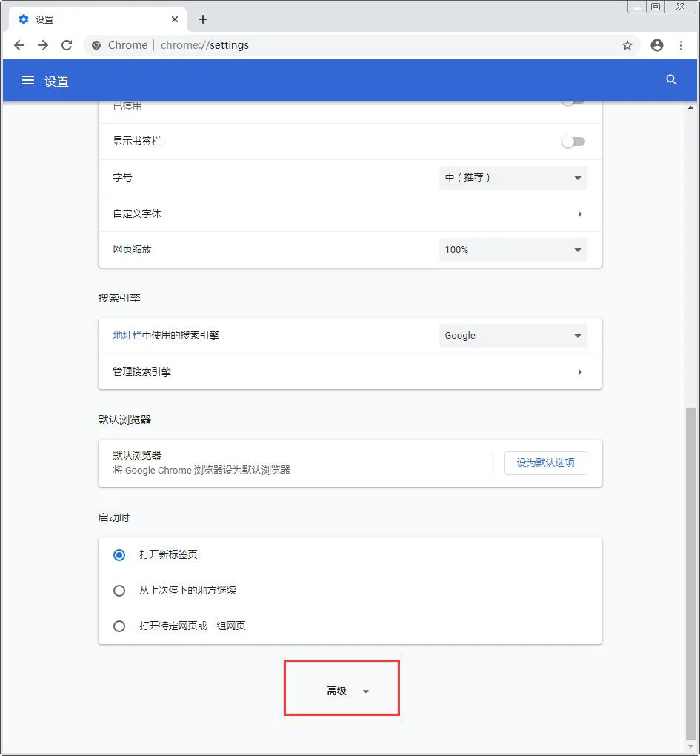Viewport: 700px width, 756px height.
Task: Open the 网页缩放 100% dropdown
Action: (513, 250)
